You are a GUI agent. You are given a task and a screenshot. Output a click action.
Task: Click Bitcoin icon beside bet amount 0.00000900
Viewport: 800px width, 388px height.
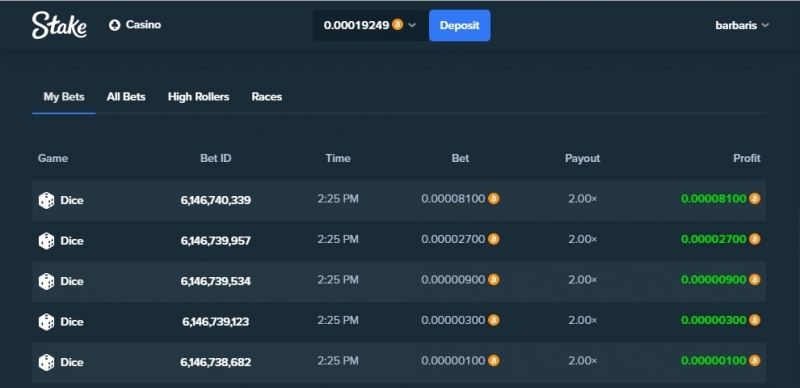(493, 280)
